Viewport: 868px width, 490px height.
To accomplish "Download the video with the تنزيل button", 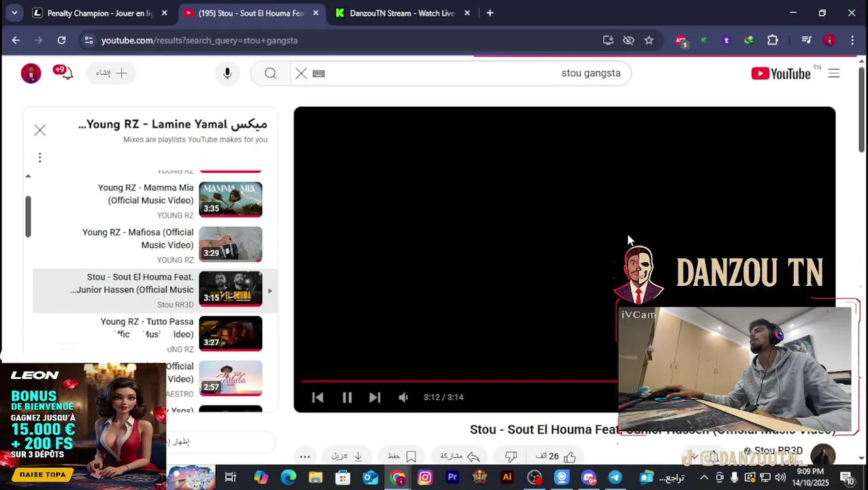I will coord(347,457).
